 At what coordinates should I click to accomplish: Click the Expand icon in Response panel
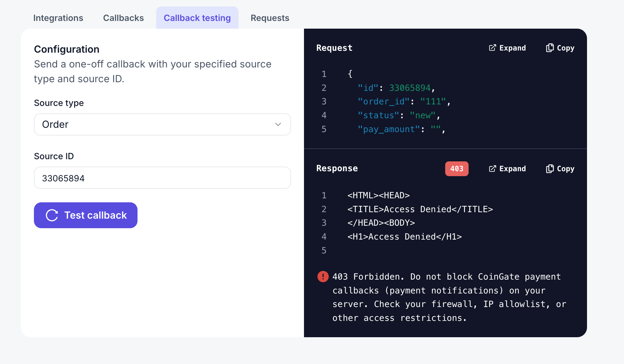[492, 168]
